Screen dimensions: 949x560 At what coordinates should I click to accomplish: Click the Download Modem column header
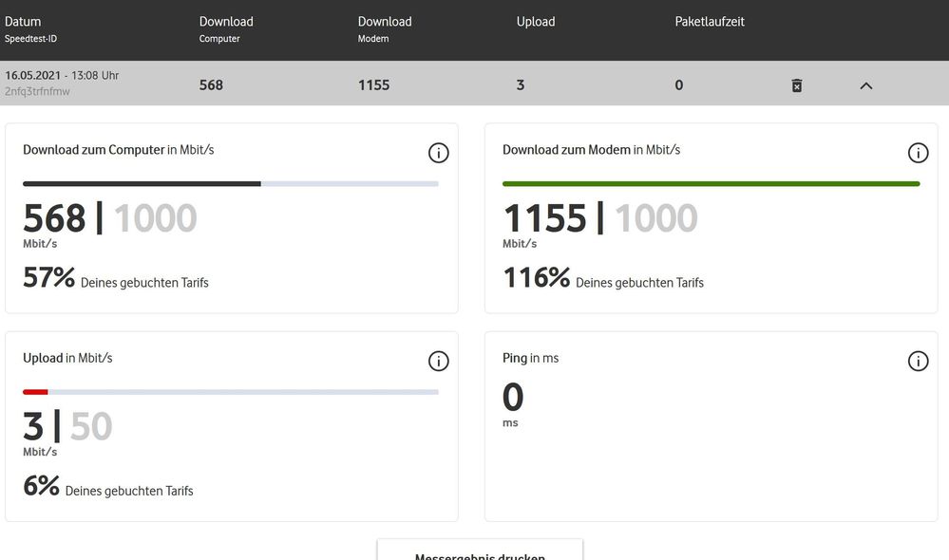pos(385,22)
